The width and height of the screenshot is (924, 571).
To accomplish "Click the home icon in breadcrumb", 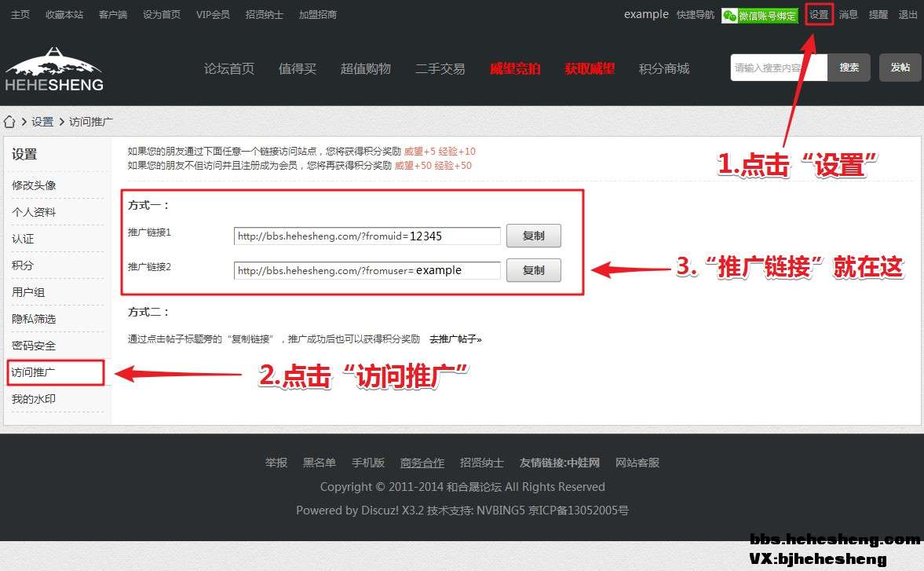I will tap(10, 122).
